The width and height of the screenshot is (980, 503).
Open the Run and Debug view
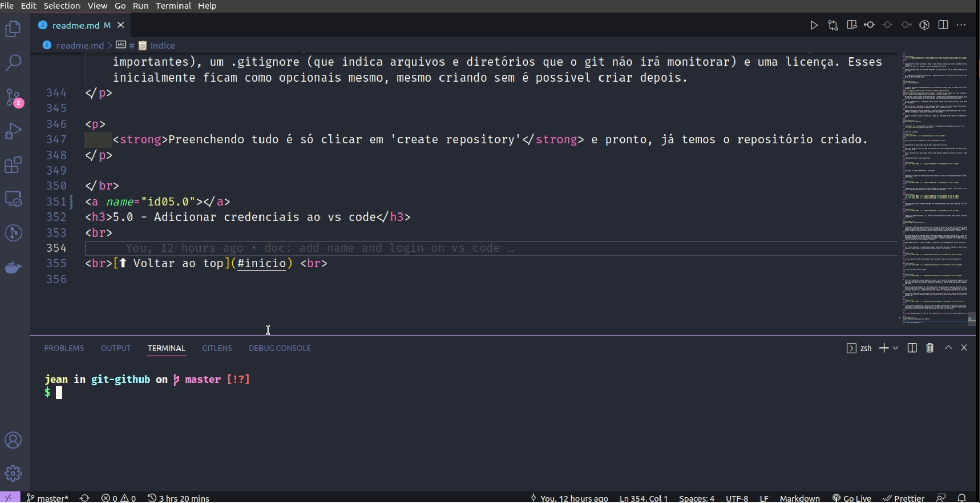coord(13,131)
